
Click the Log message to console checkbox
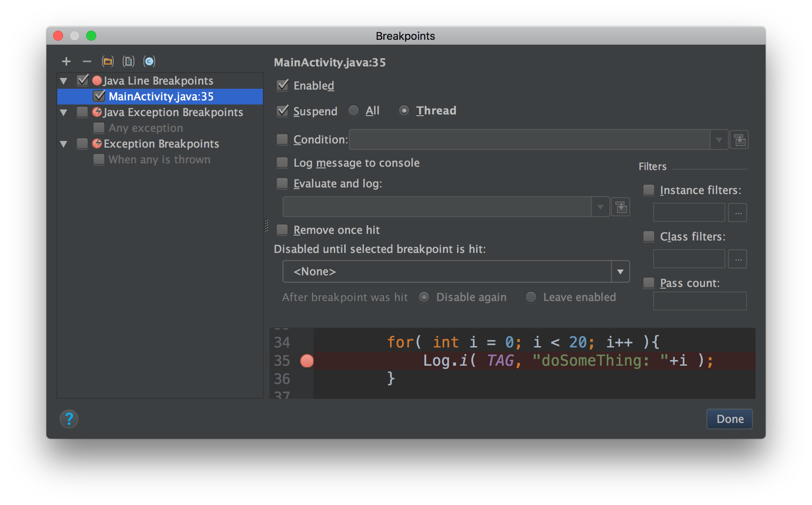click(282, 163)
